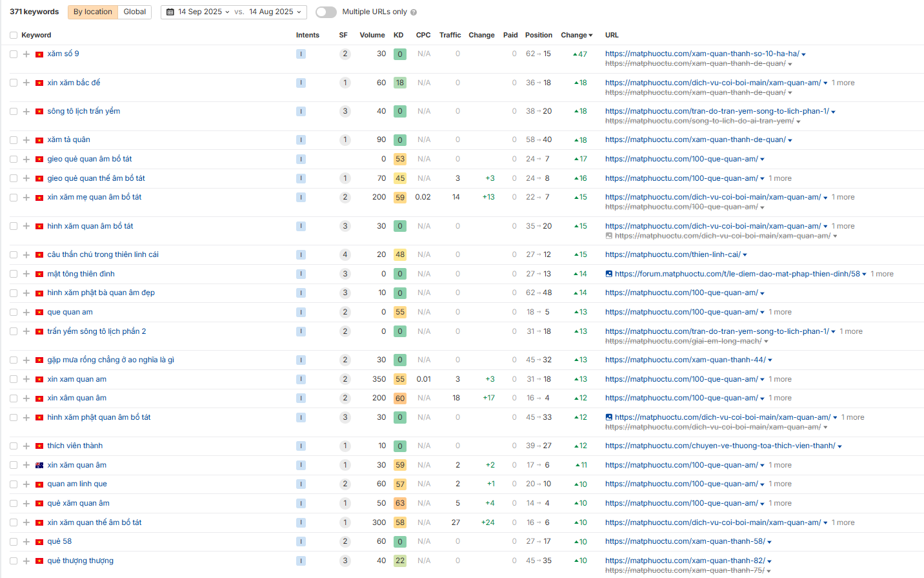The image size is (924, 578).
Task: Click the SF count badge for 'câu thần chú trong thiên linh cái'
Action: 345,254
